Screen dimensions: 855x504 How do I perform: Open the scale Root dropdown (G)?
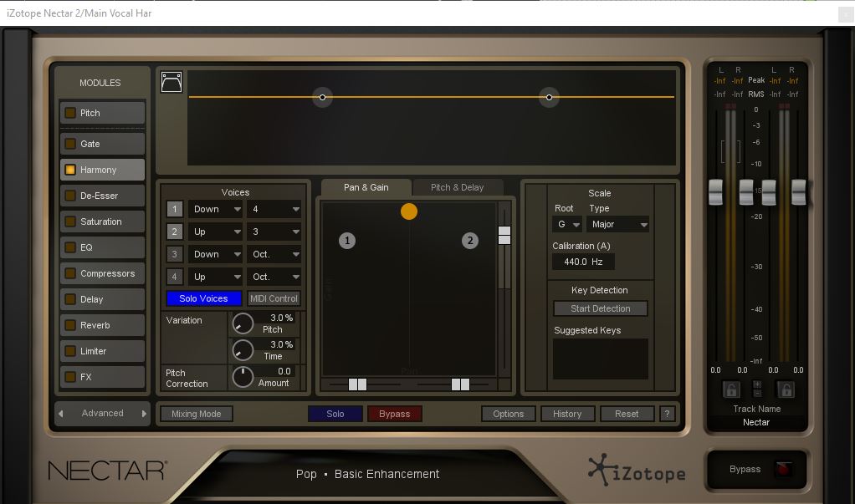point(567,224)
